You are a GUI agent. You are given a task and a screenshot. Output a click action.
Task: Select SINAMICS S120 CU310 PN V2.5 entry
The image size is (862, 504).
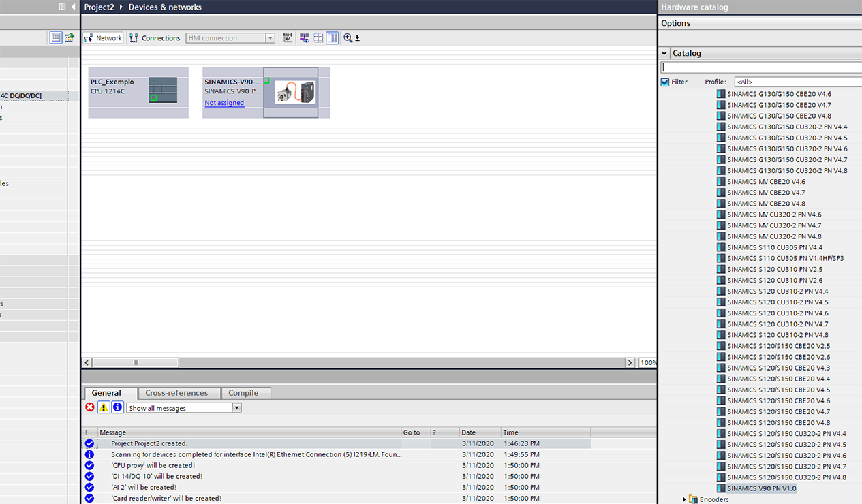coord(775,269)
